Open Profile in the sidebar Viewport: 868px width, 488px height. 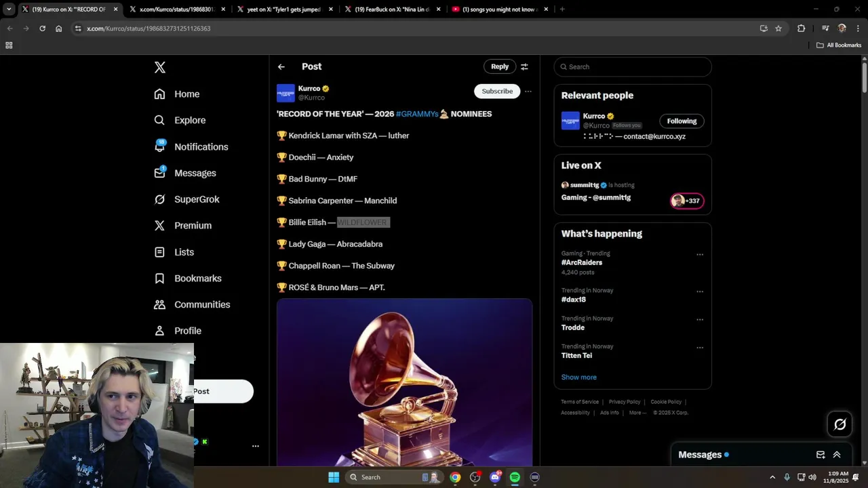pyautogui.click(x=178, y=331)
